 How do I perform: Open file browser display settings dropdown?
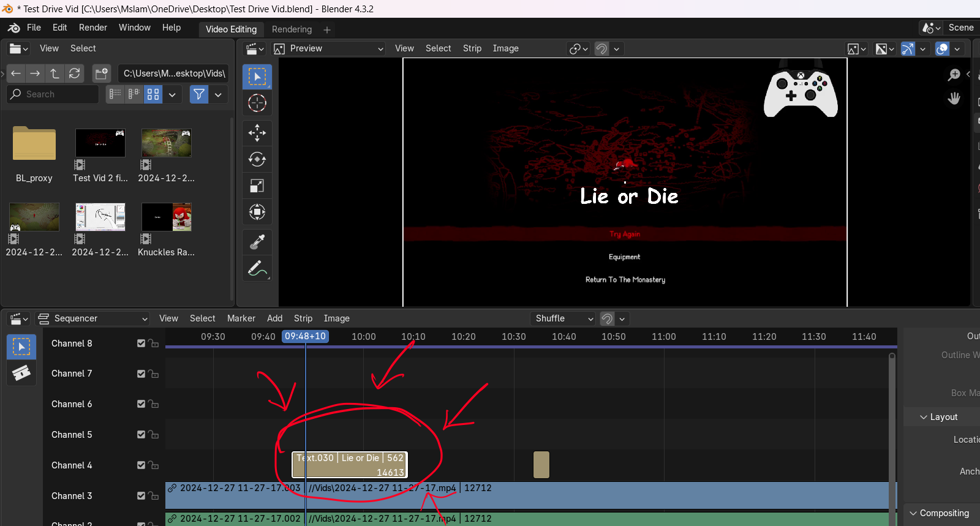tap(172, 94)
